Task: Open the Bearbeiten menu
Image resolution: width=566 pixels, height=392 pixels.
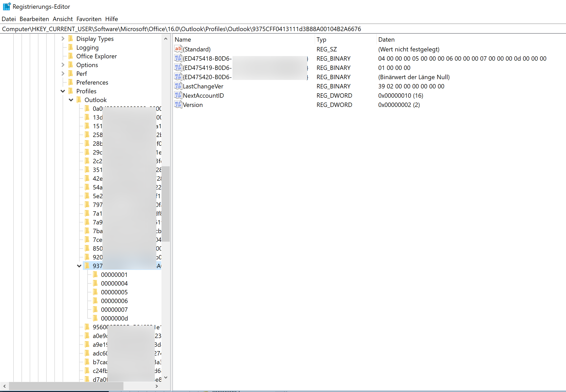Action: tap(34, 19)
